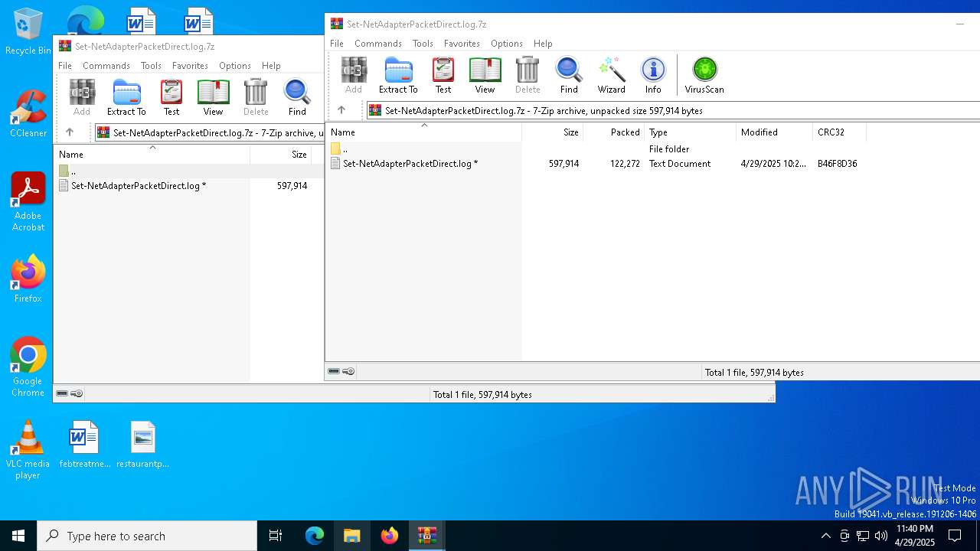Open the Wizard tool

point(611,75)
